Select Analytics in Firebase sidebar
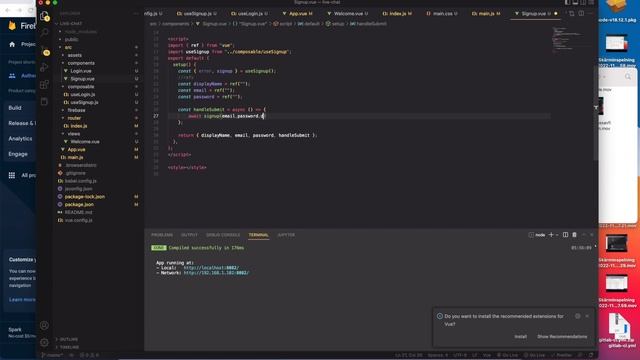The image size is (640, 360). point(20,139)
